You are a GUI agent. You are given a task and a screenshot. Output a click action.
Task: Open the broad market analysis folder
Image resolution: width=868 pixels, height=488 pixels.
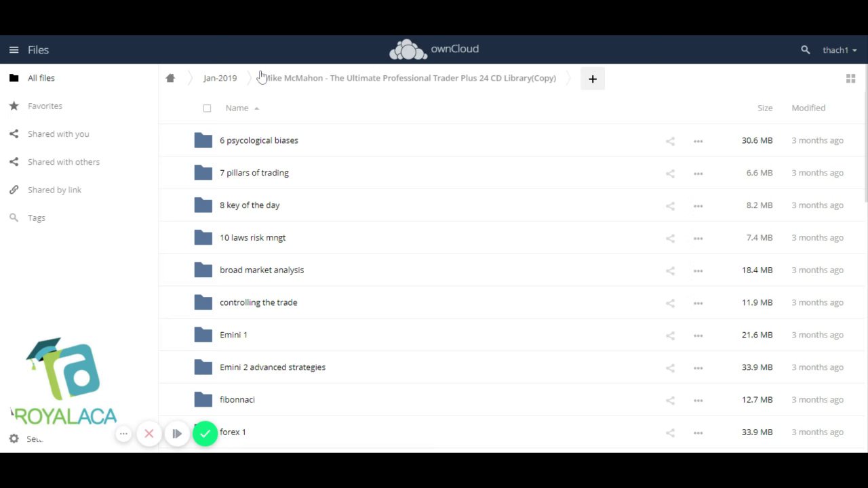[262, 270]
